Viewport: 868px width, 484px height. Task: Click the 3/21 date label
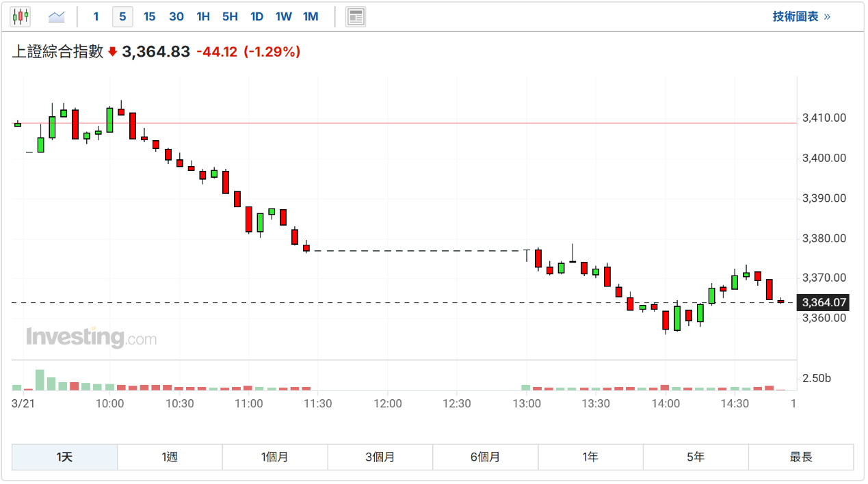pos(23,403)
